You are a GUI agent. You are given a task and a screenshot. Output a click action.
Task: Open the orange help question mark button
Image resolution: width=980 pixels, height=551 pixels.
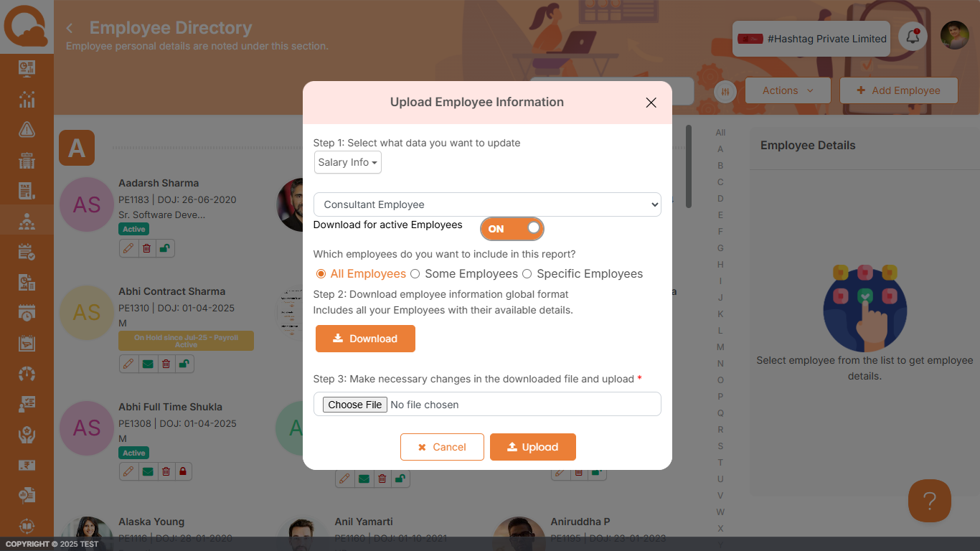tap(929, 501)
